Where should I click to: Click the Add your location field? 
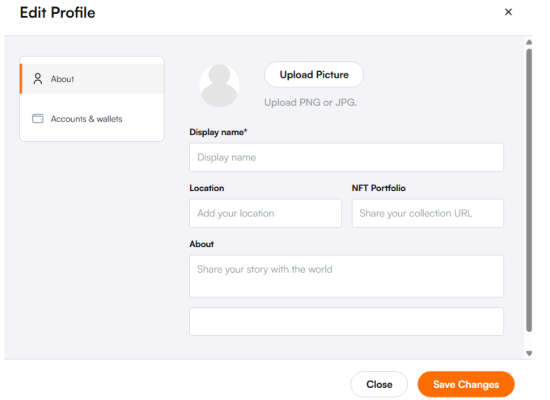[x=265, y=213]
